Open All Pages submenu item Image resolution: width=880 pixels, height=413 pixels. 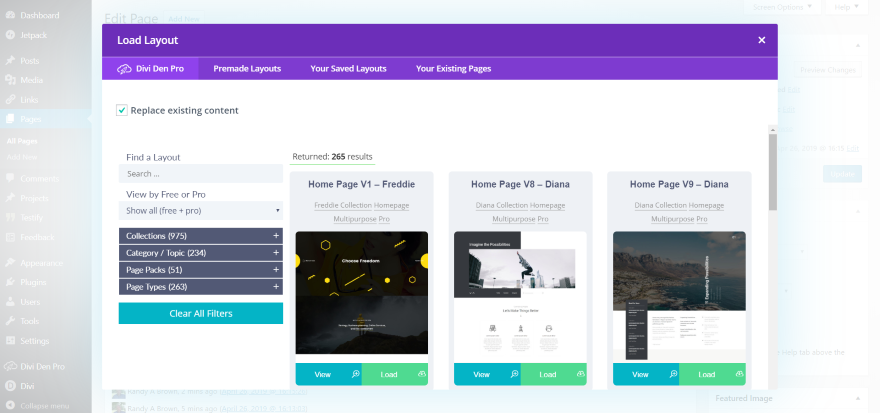[x=22, y=141]
